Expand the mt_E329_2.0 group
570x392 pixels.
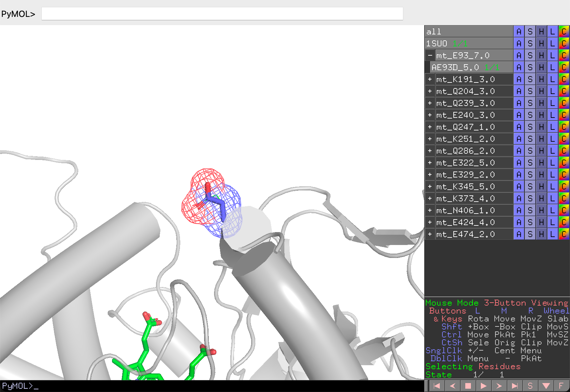click(x=430, y=174)
